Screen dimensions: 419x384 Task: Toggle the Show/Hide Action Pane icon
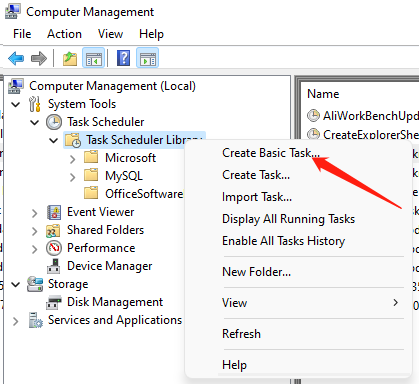(148, 59)
